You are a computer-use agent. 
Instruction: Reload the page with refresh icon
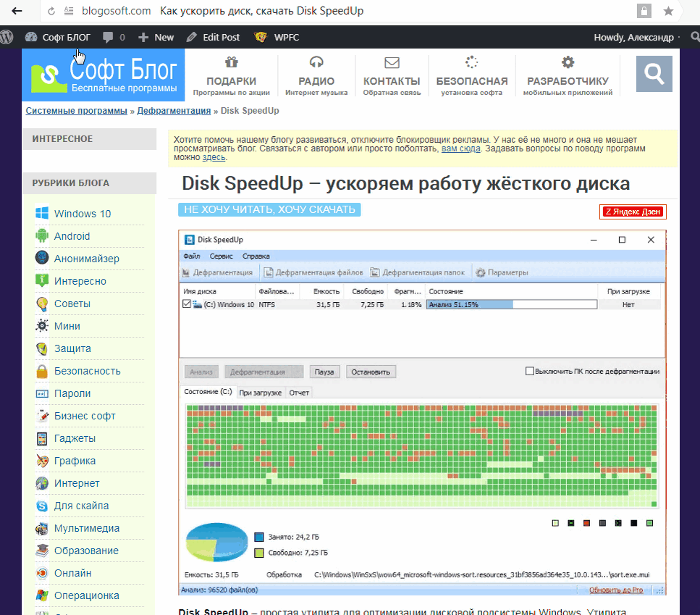pos(51,11)
